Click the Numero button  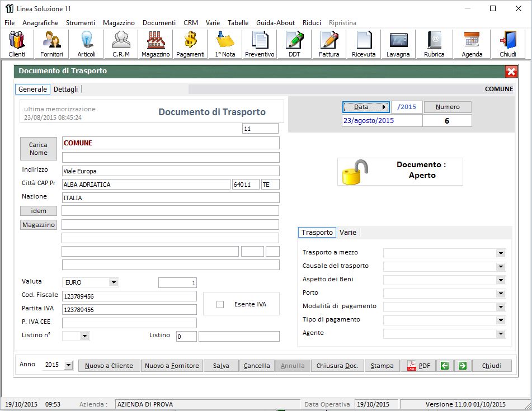(x=448, y=107)
